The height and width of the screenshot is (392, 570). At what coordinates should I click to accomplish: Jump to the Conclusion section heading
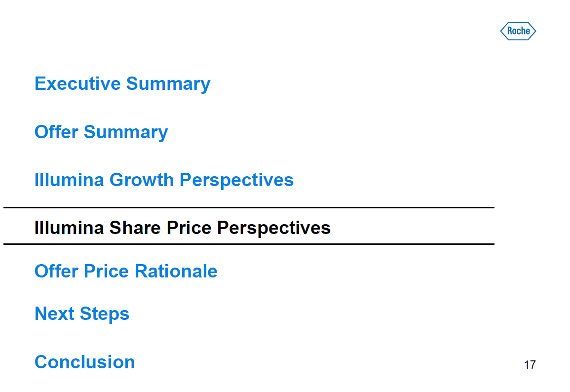click(x=84, y=362)
